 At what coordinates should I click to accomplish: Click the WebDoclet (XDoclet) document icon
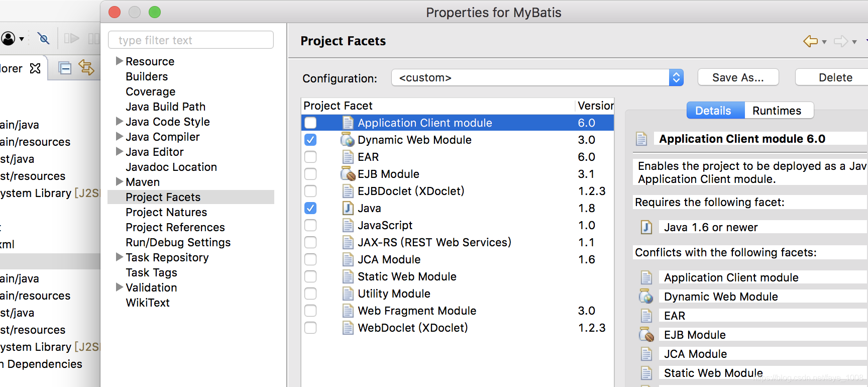348,328
